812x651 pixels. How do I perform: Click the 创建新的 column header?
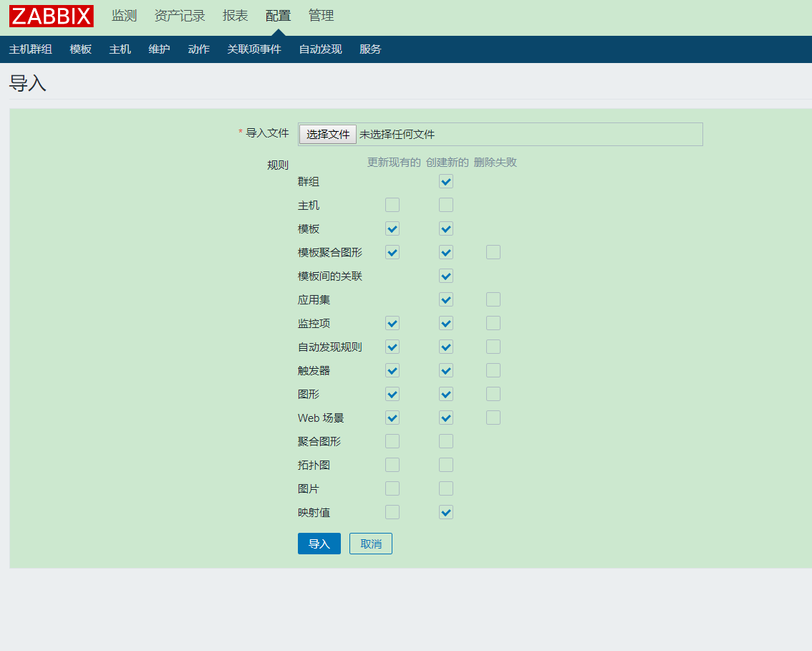[447, 163]
